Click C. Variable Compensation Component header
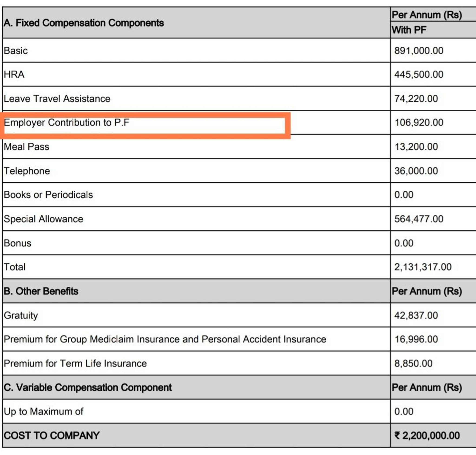 coord(88,388)
